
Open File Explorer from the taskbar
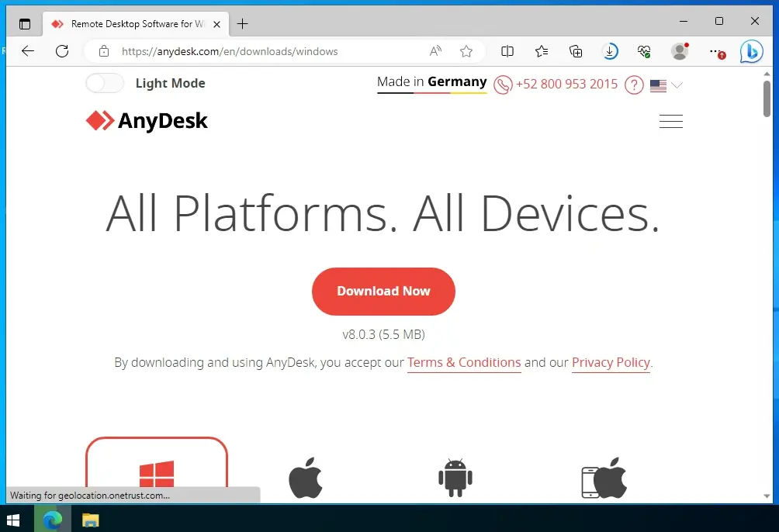[x=91, y=520]
